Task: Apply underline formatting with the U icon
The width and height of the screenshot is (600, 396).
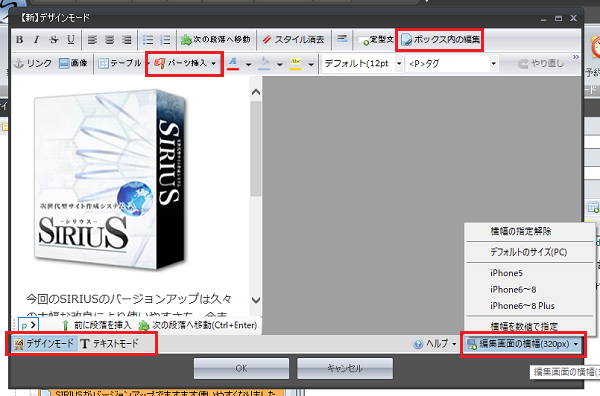Action: click(71, 39)
